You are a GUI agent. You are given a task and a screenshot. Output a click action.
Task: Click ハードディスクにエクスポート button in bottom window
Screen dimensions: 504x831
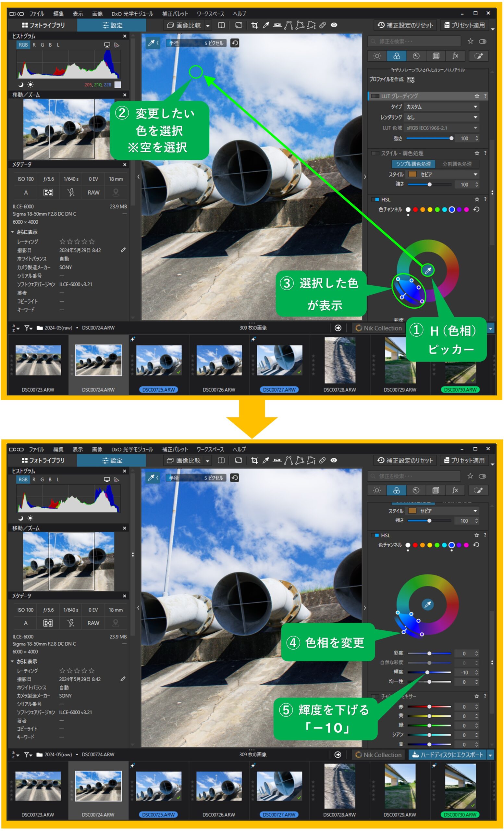[448, 755]
